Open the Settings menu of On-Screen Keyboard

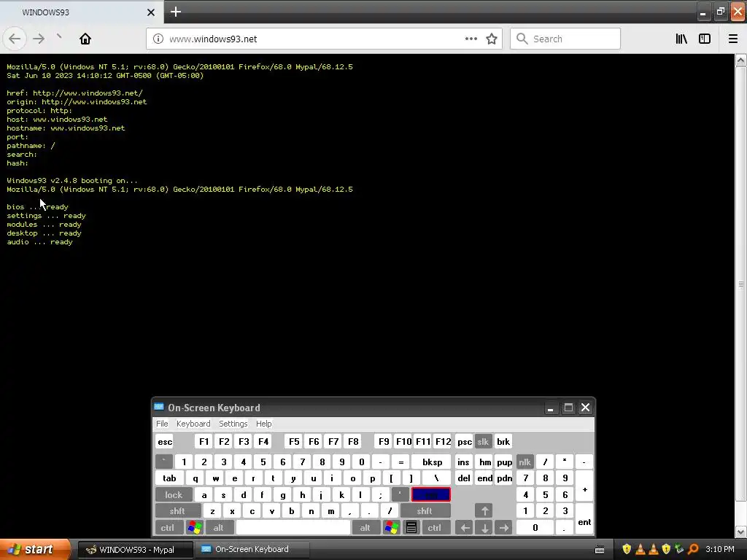(x=233, y=424)
